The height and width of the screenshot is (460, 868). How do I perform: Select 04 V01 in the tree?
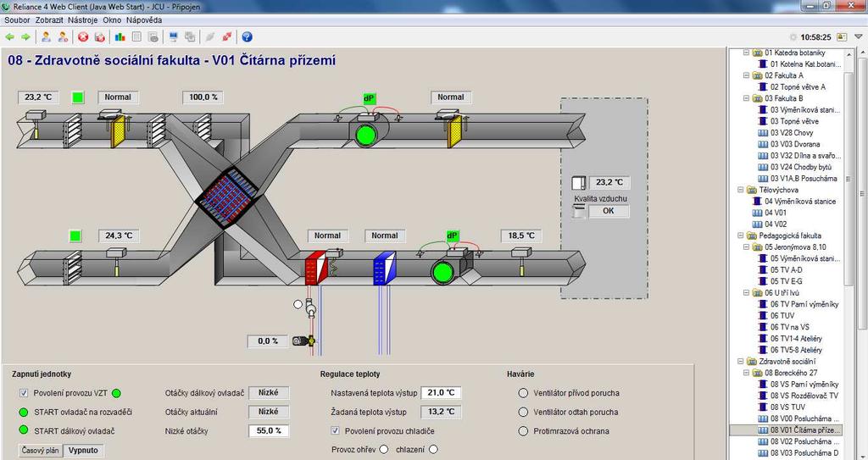point(776,213)
